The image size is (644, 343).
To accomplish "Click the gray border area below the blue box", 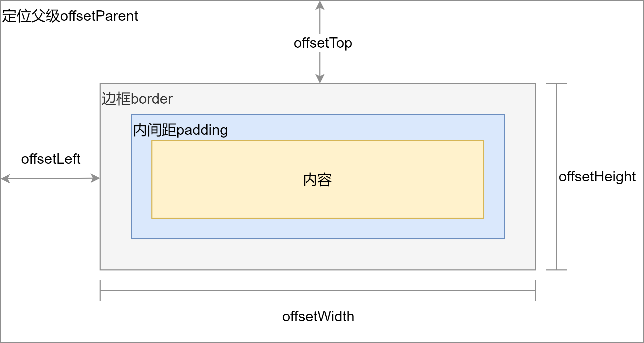I will 318,254.
